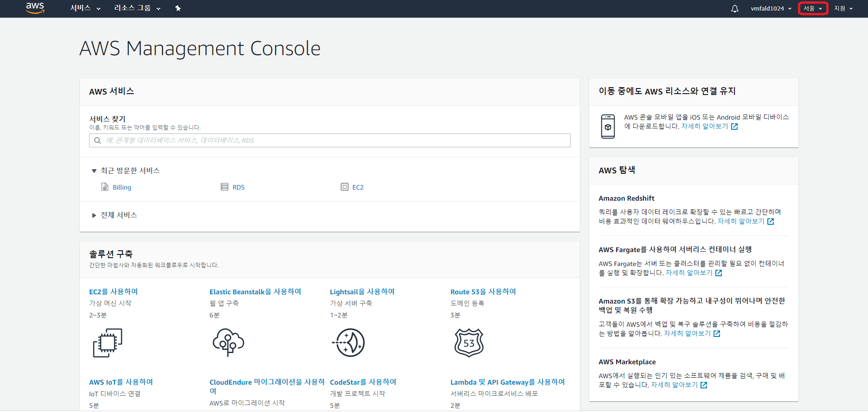Viewport: 868px width, 412px height.
Task: Open vmfald1024 account menu
Action: point(771,8)
